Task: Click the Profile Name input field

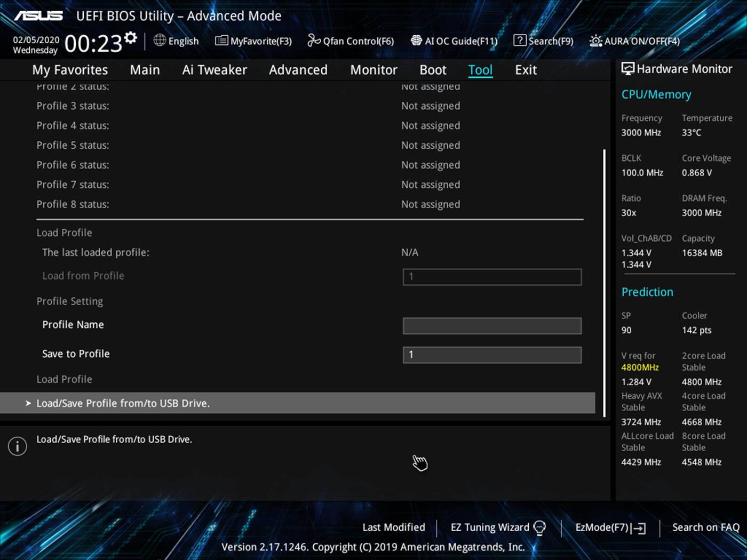Action: pos(491,325)
